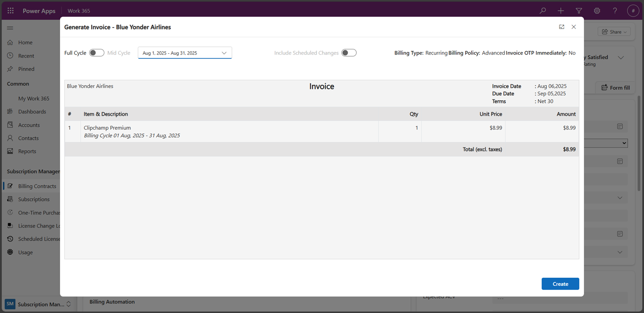
Task: Click the first calendar icon in the background form
Action: 620,126
